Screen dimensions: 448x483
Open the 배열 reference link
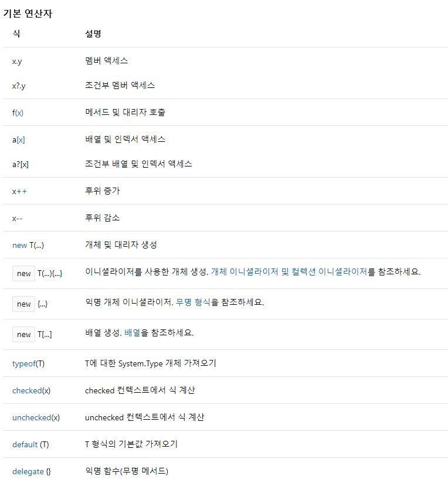pyautogui.click(x=132, y=333)
